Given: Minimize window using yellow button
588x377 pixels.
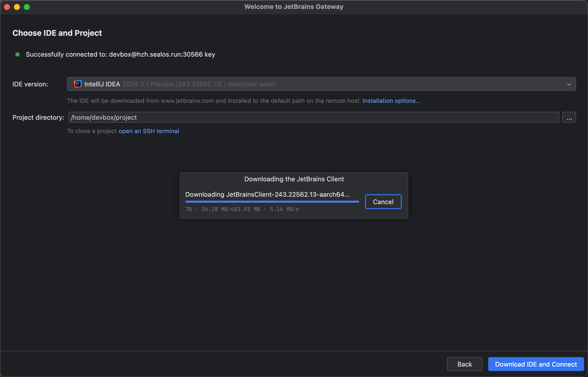Looking at the screenshot, I should 17,7.
